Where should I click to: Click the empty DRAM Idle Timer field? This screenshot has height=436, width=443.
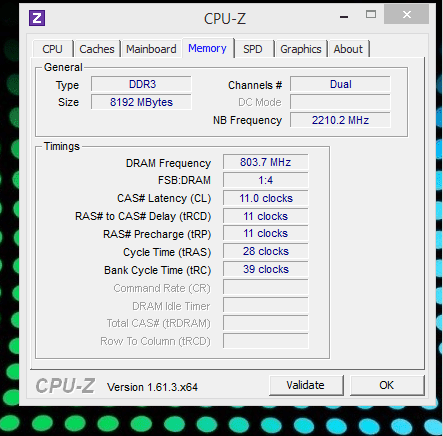[x=266, y=305]
